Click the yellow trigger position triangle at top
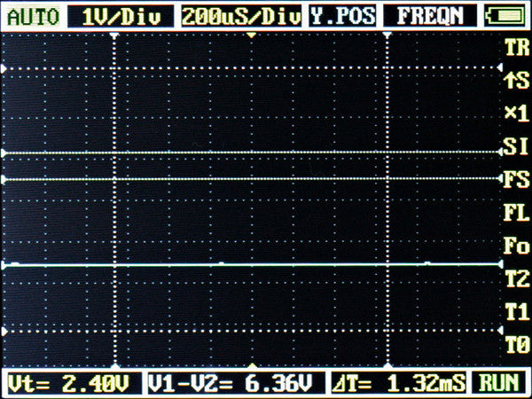 252,35
